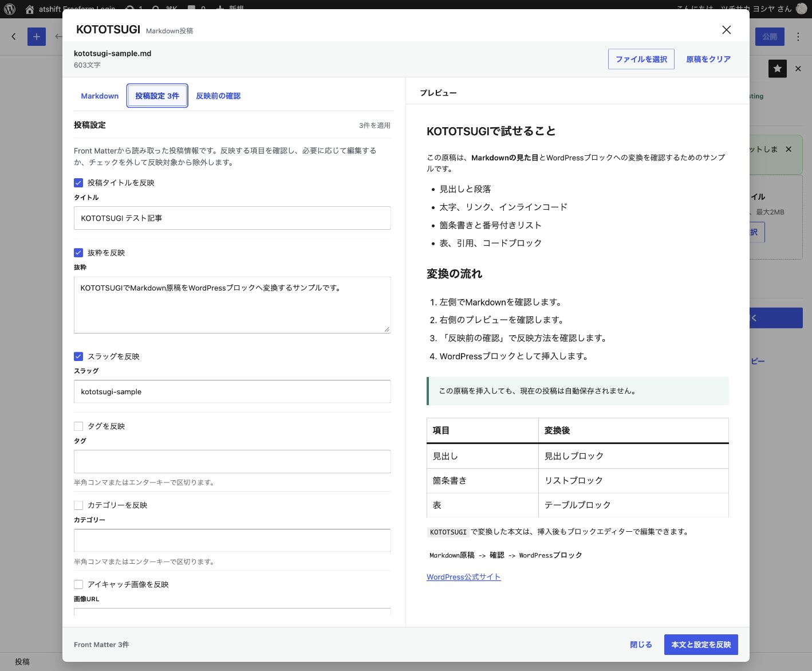Click the empty タグ input field
This screenshot has width=812, height=671.
click(x=232, y=461)
